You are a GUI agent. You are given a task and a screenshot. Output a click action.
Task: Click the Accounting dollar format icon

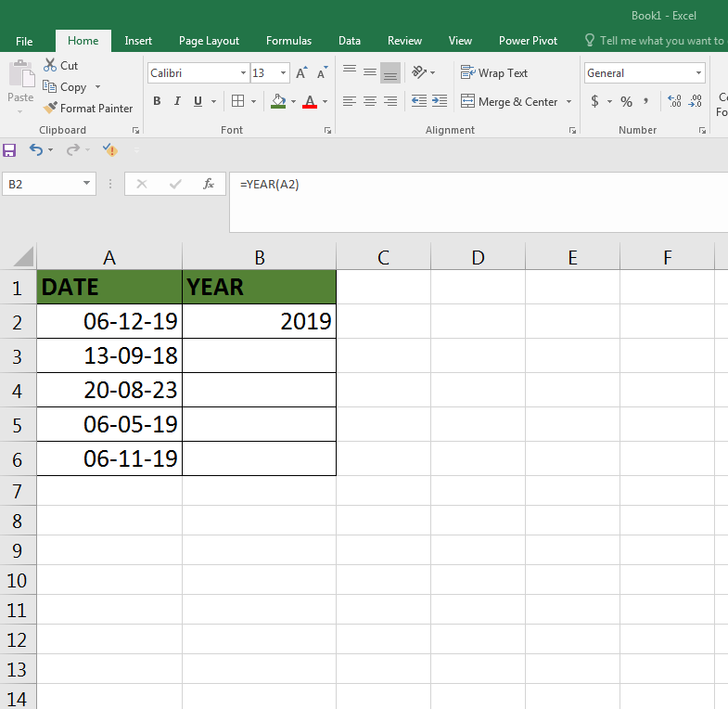click(x=594, y=101)
